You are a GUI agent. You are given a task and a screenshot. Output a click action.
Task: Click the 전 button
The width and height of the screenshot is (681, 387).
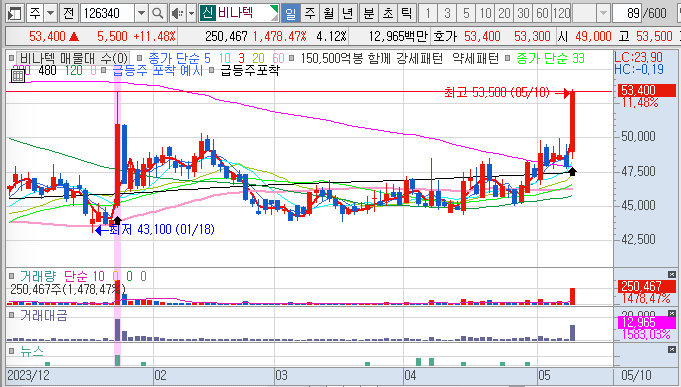68,13
